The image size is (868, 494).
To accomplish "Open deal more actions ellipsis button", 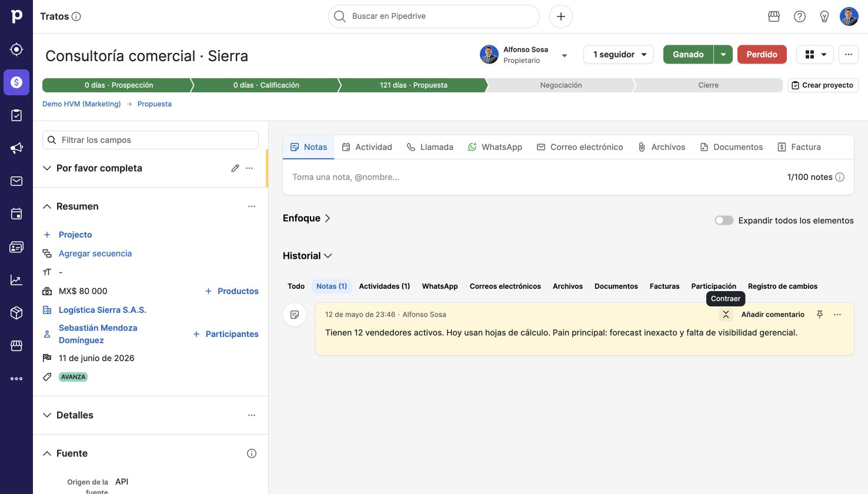I will tap(849, 55).
